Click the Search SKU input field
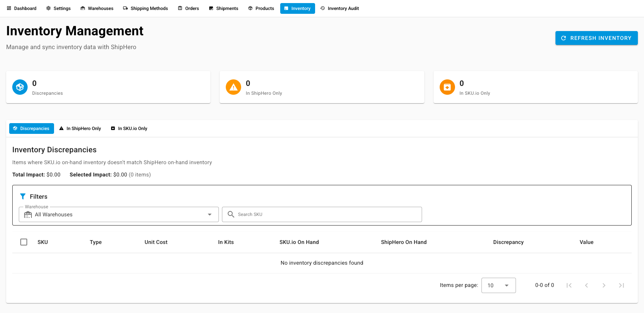 pyautogui.click(x=322, y=214)
